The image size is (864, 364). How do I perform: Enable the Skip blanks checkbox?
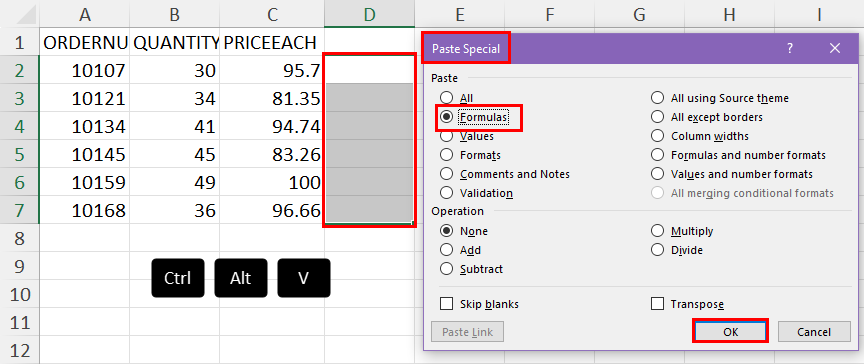click(446, 304)
